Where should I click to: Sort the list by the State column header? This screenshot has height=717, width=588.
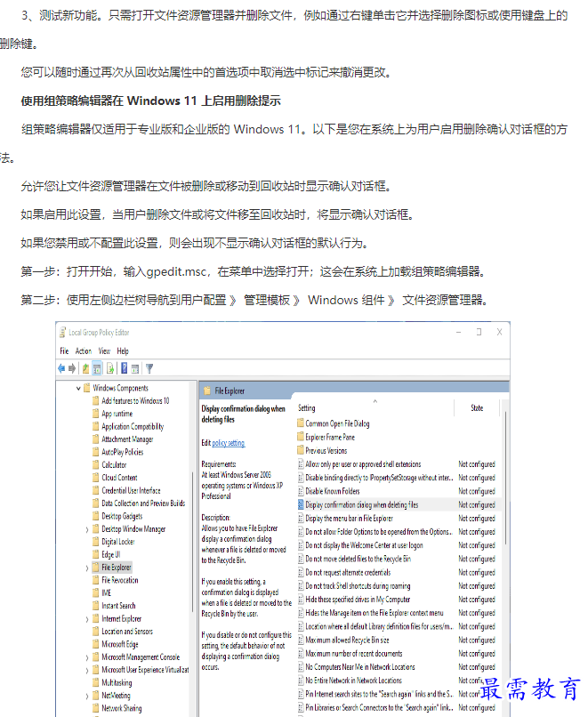[477, 408]
